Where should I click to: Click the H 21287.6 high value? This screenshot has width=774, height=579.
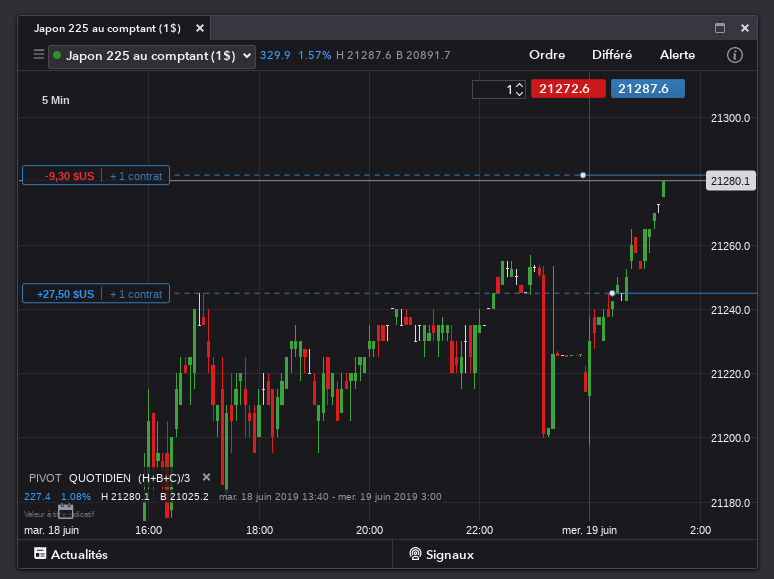coord(364,55)
